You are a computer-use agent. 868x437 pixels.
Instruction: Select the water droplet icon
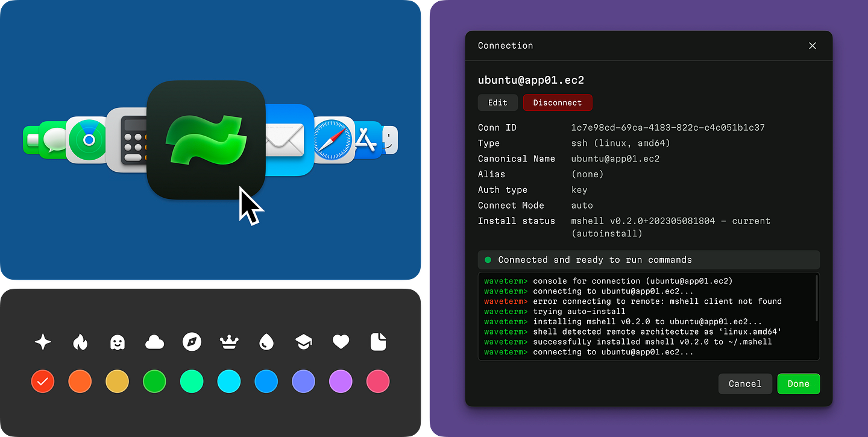click(266, 342)
